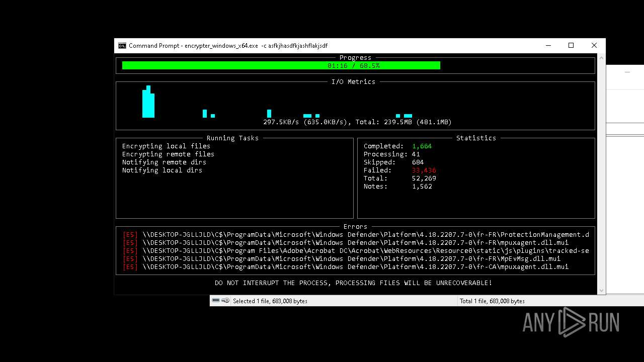Click the scrollbar down arrow of the console
This screenshot has width=644, height=362.
[x=601, y=291]
